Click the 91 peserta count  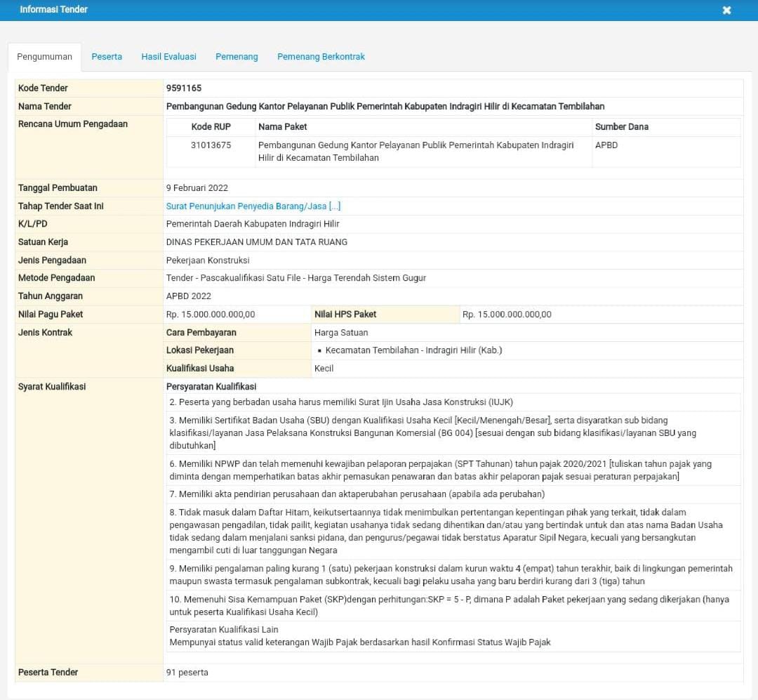(x=187, y=673)
